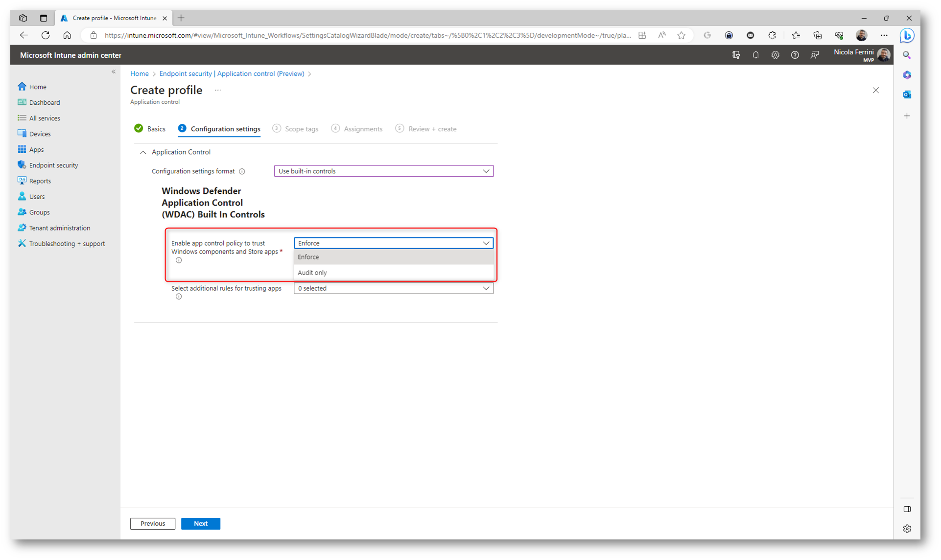Viewport: 941px width, 560px height.
Task: Click the Previous button
Action: click(153, 523)
